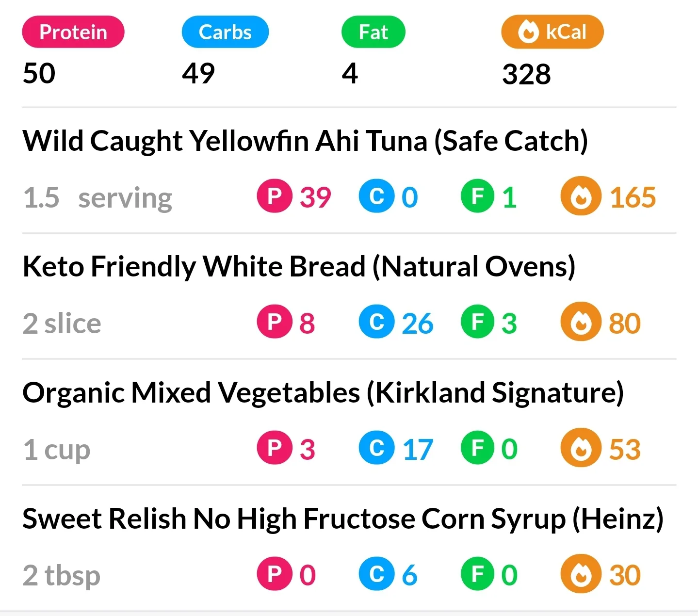This screenshot has width=698, height=616.
Task: Click calorie flame icon for Ahi Tuna
Action: pyautogui.click(x=581, y=196)
